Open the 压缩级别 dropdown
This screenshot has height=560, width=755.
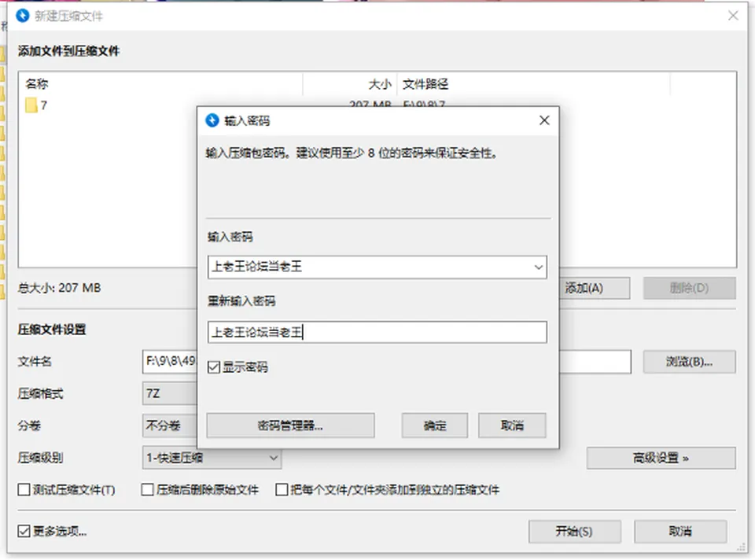pyautogui.click(x=212, y=458)
